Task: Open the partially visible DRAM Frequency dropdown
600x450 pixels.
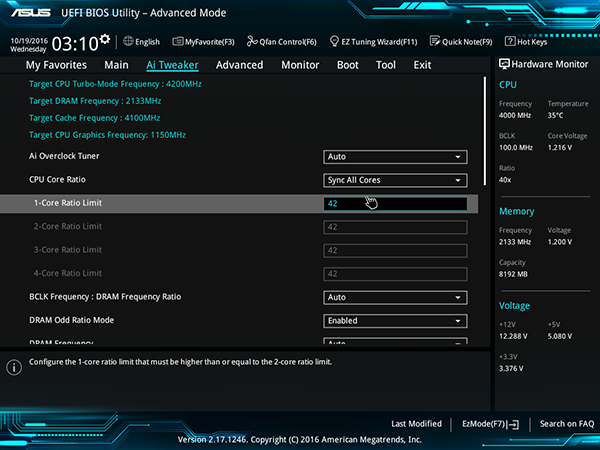Action: (395, 341)
